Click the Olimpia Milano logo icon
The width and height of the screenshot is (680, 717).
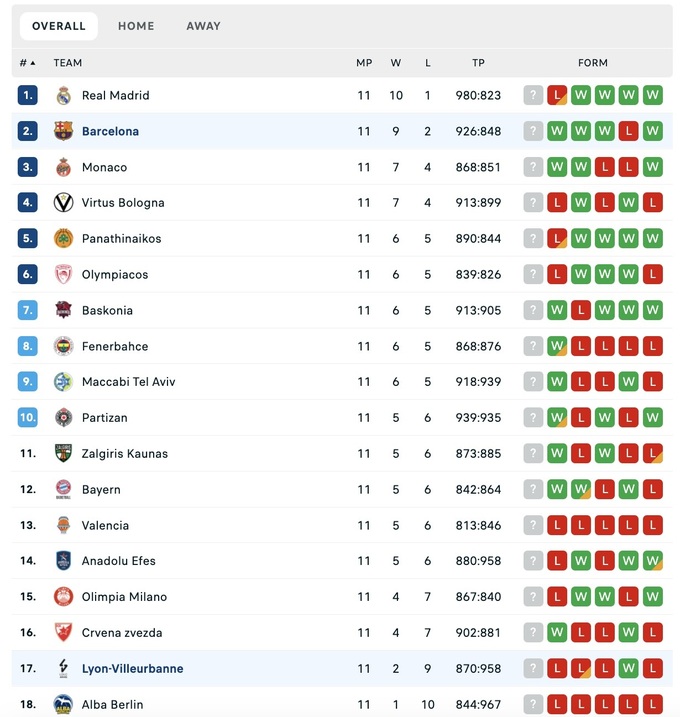[63, 597]
